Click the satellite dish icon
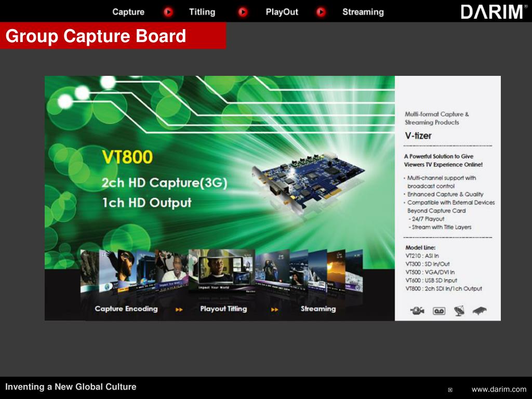532x399 pixels. 459,311
